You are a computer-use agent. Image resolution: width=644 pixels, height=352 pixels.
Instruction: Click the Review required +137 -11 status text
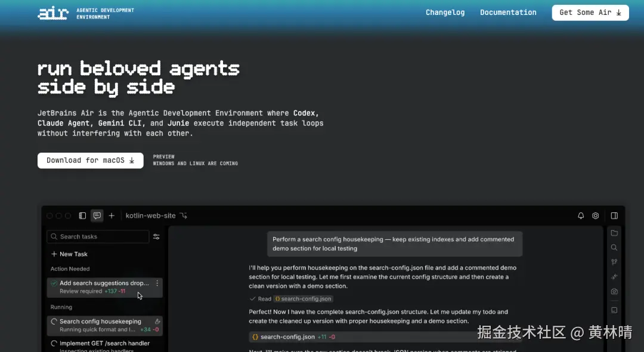[x=92, y=291]
